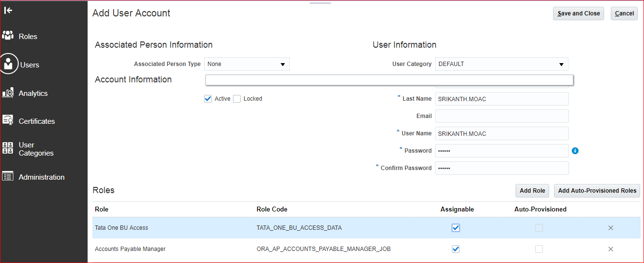Click the Email input field
This screenshot has height=263, width=644.
(502, 116)
